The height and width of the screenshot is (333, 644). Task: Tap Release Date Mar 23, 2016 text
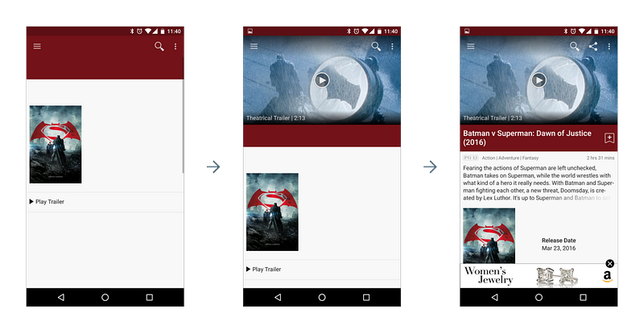pyautogui.click(x=559, y=245)
